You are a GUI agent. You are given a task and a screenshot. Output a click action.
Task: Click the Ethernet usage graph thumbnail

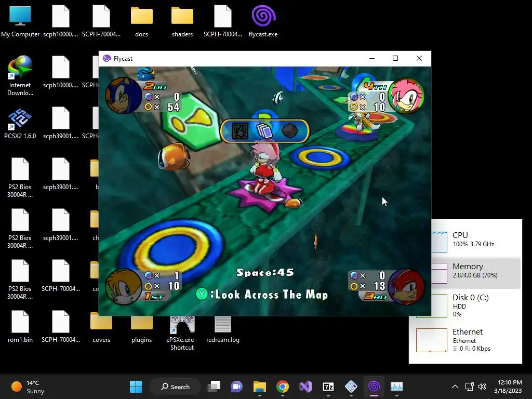pyautogui.click(x=432, y=340)
